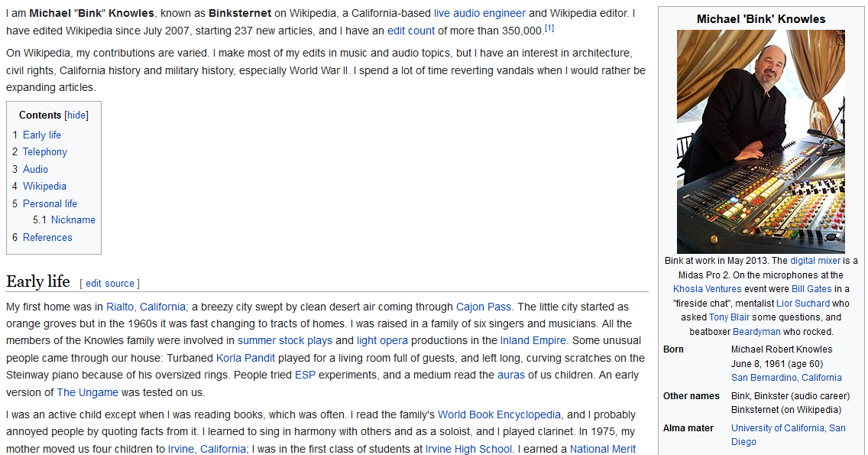This screenshot has height=455, width=868.
Task: Open the digital mixer link in caption
Action: 815,261
